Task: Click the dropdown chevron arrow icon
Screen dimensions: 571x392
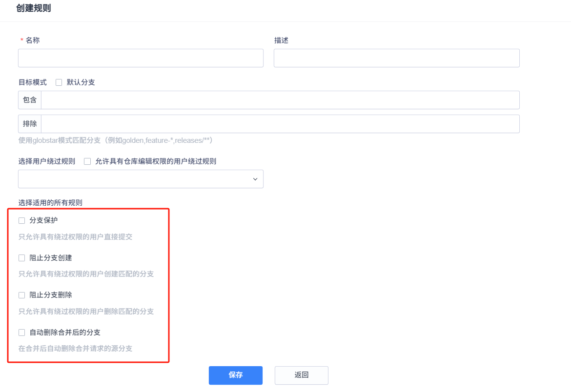Action: pyautogui.click(x=255, y=179)
